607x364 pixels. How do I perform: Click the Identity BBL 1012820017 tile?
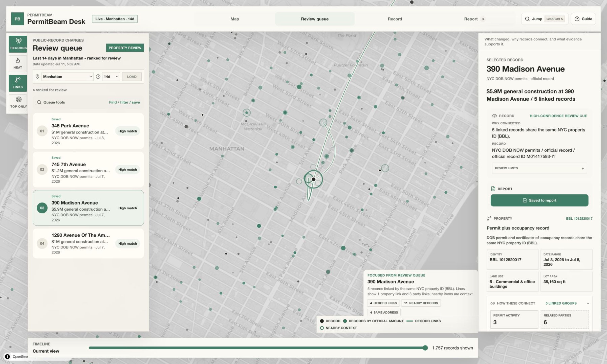(x=512, y=260)
